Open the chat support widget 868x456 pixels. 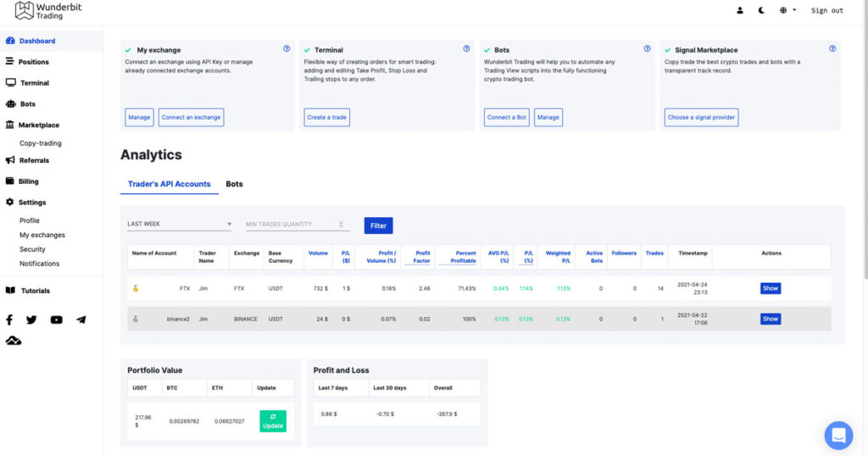tap(838, 435)
